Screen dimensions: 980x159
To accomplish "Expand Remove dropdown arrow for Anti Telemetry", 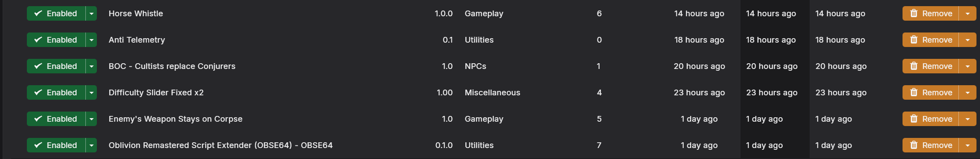I will [968, 40].
